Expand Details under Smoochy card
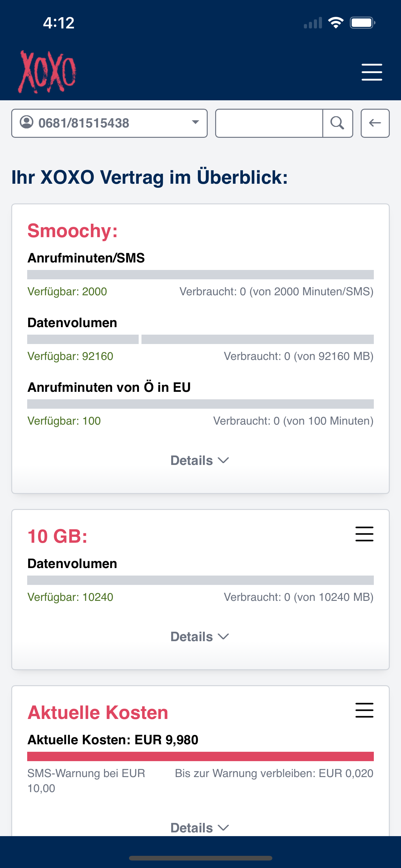Viewport: 401px width, 868px height. [x=200, y=461]
